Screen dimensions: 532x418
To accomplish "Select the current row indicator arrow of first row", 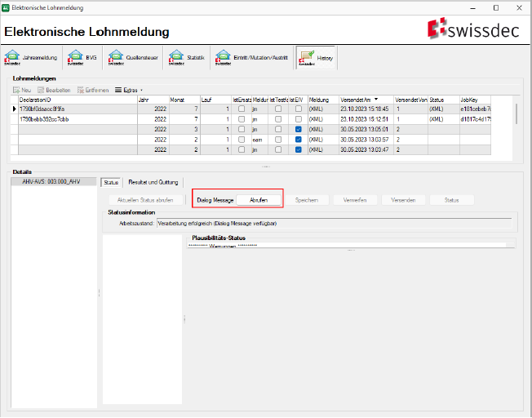I will click(x=14, y=109).
